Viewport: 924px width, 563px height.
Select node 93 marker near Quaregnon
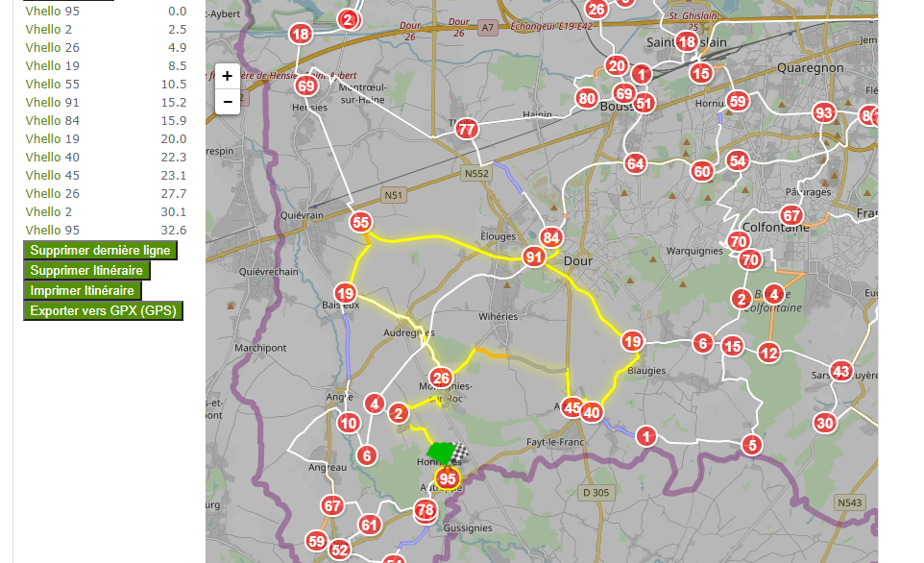pyautogui.click(x=823, y=113)
